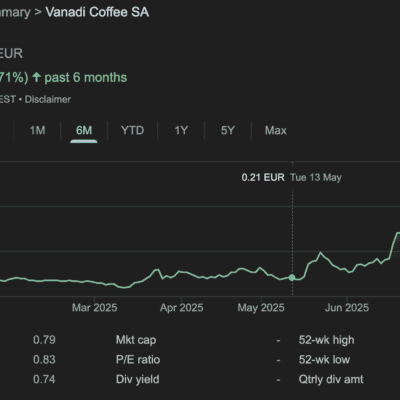The width and height of the screenshot is (400, 400).
Task: Show the Max time range
Action: (x=276, y=130)
